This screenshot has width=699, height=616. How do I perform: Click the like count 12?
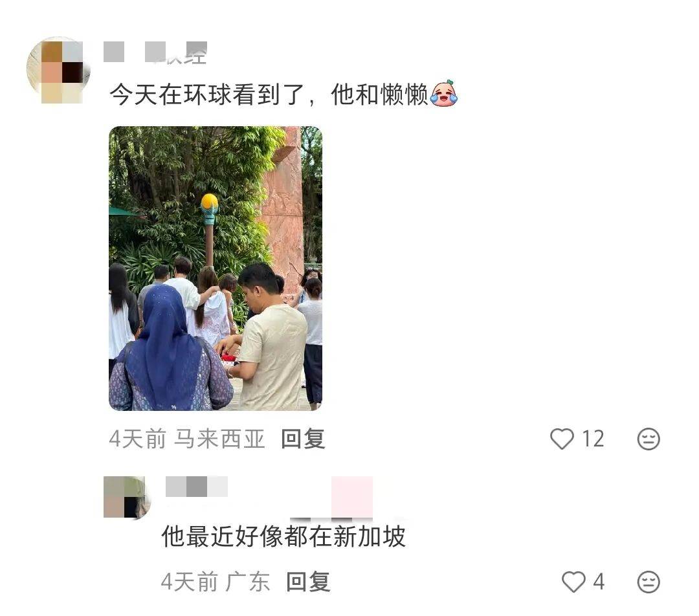[593, 439]
